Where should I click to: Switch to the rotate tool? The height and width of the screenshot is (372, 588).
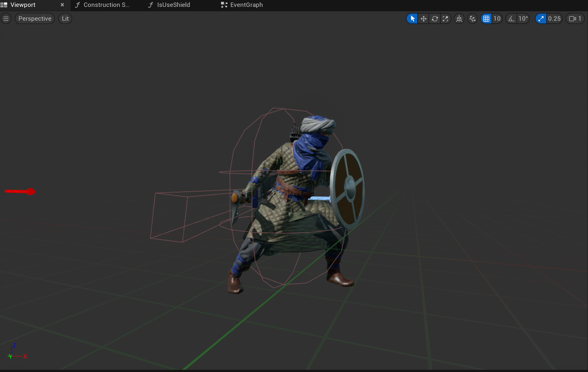tap(435, 18)
